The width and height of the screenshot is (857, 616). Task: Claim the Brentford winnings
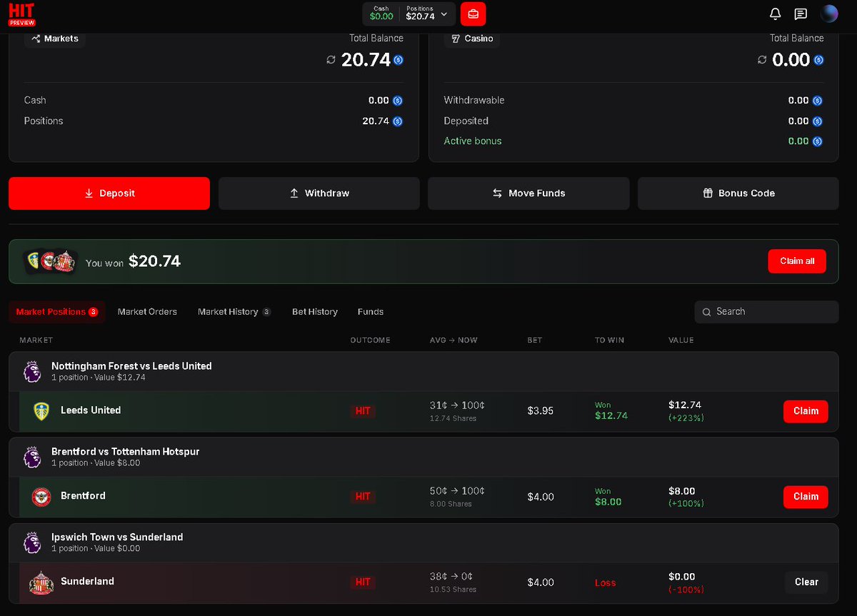[806, 497]
